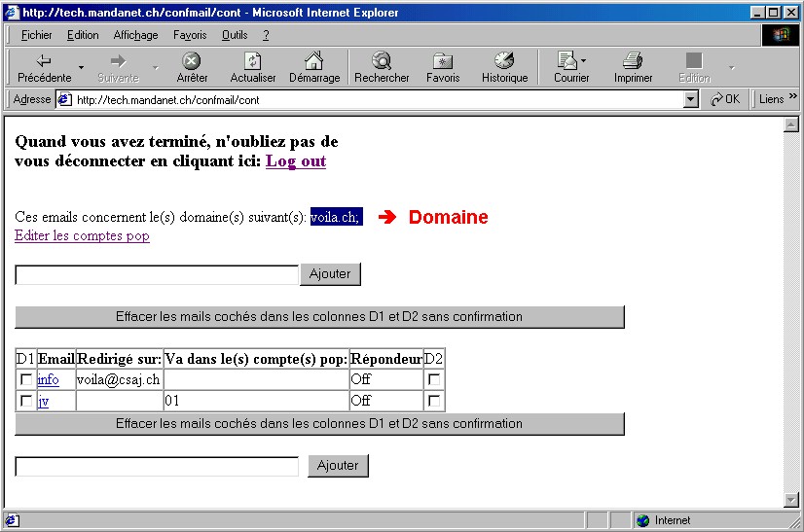The image size is (804, 532).
Task: Expand the address bar URL dropdown
Action: click(x=691, y=99)
